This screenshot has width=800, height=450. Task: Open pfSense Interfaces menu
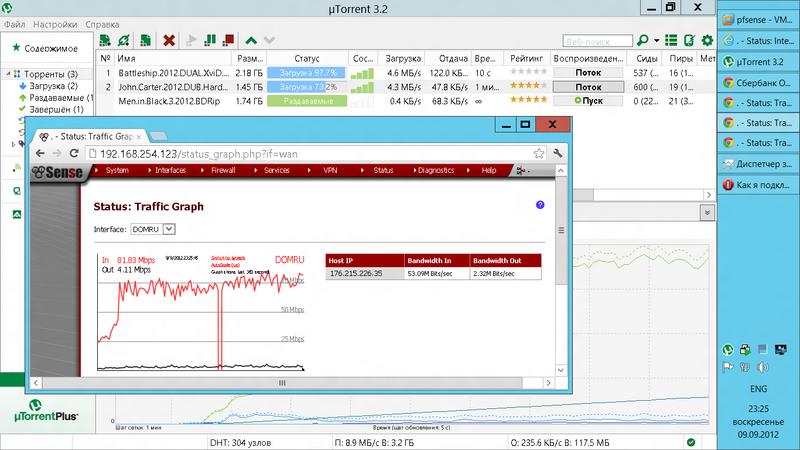click(170, 170)
